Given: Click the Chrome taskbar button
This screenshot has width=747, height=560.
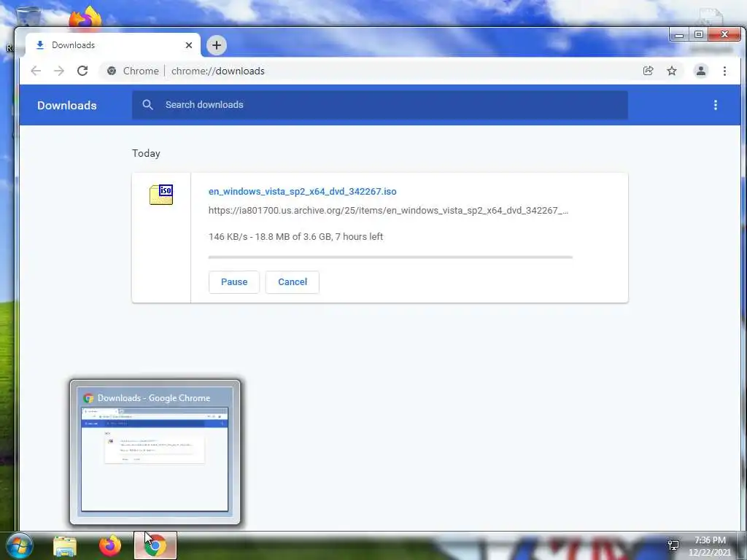Looking at the screenshot, I should click(155, 545).
